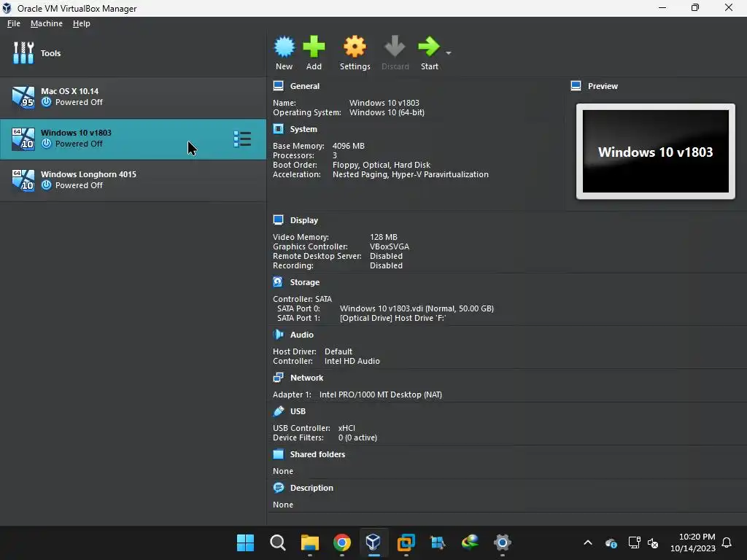The height and width of the screenshot is (560, 747).
Task: Click the Tools icon in the sidebar
Action: 23,52
